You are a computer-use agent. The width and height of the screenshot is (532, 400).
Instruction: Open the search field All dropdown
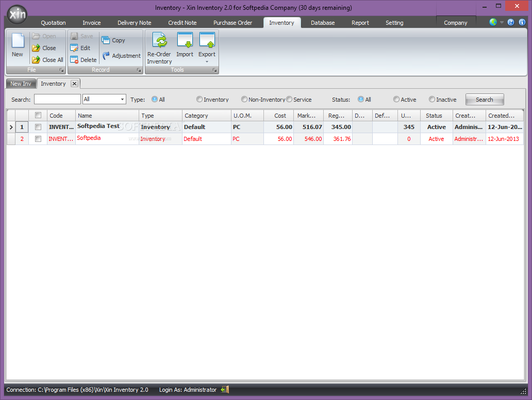[122, 99]
